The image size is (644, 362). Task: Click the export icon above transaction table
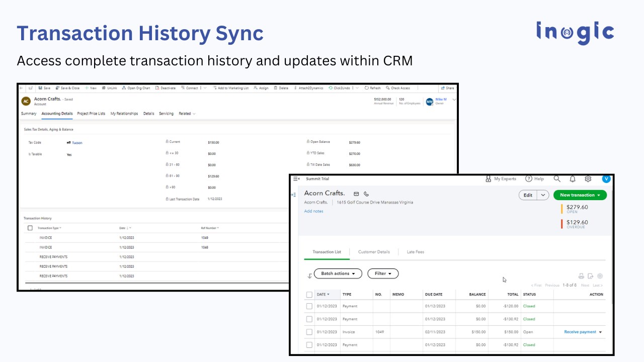pos(591,276)
